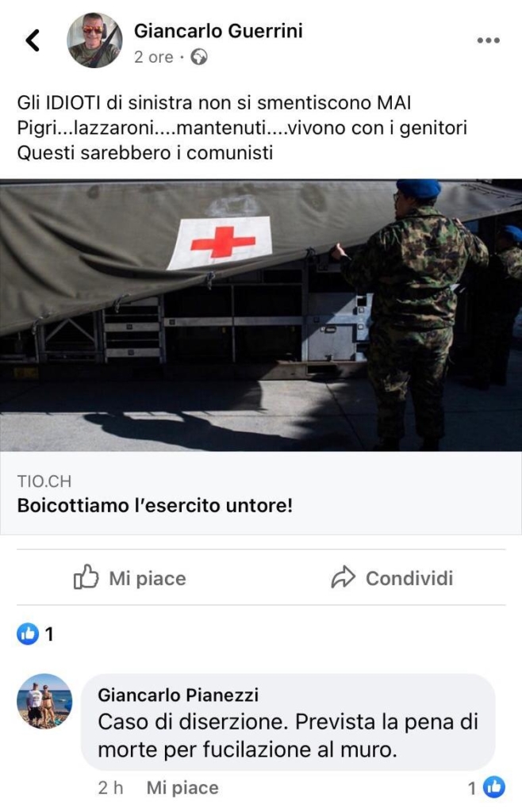522x812 pixels.
Task: Open Giancarlo Guerrini's profile picture
Action: tap(94, 40)
